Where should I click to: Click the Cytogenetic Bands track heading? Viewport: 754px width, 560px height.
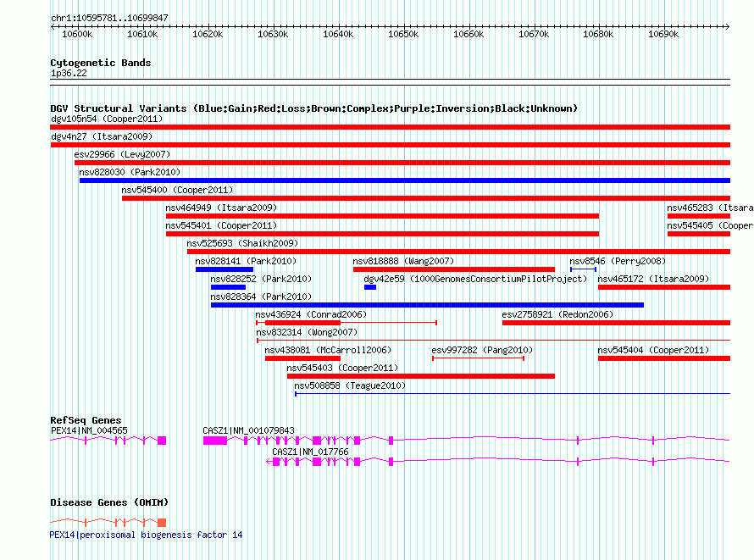click(x=101, y=63)
